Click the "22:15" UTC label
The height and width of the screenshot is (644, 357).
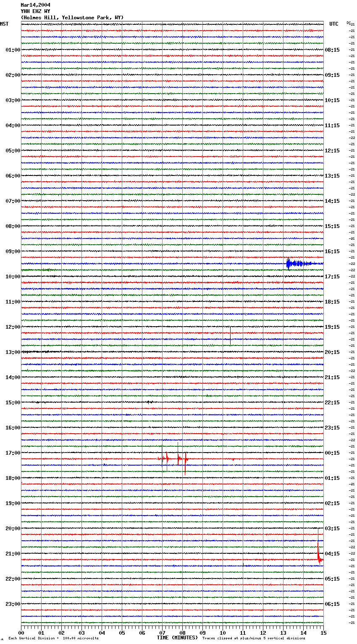pos(332,403)
